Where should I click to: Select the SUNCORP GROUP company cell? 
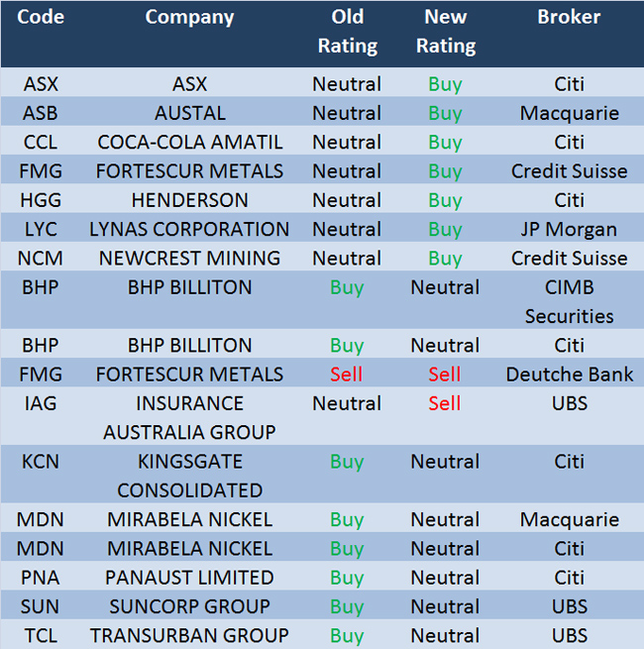189,606
